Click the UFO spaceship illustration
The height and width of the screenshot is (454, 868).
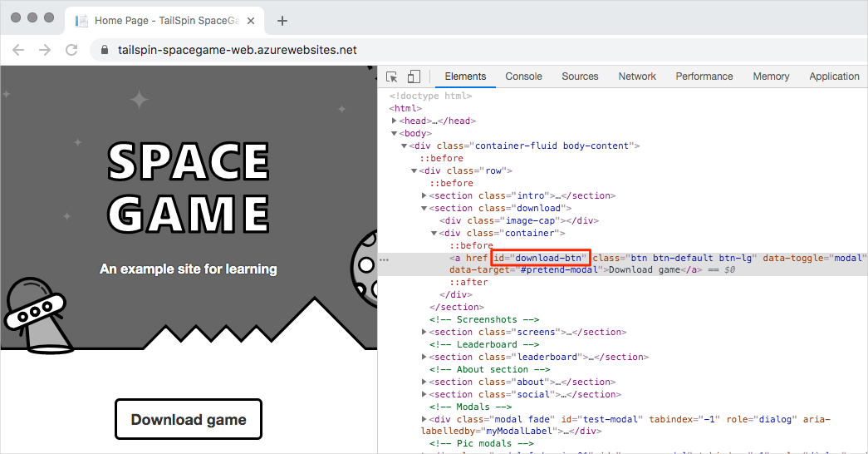[x=37, y=315]
